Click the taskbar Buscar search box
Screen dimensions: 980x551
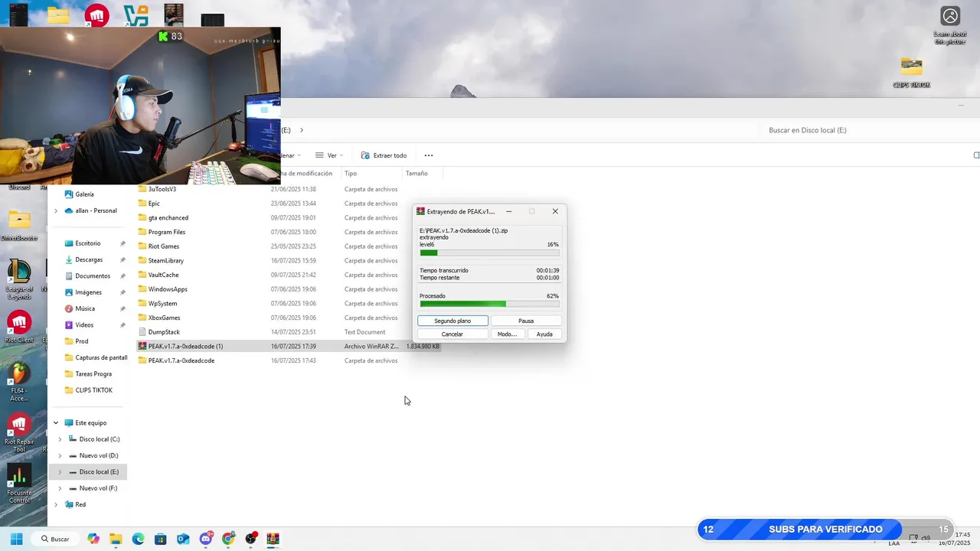[x=55, y=539]
